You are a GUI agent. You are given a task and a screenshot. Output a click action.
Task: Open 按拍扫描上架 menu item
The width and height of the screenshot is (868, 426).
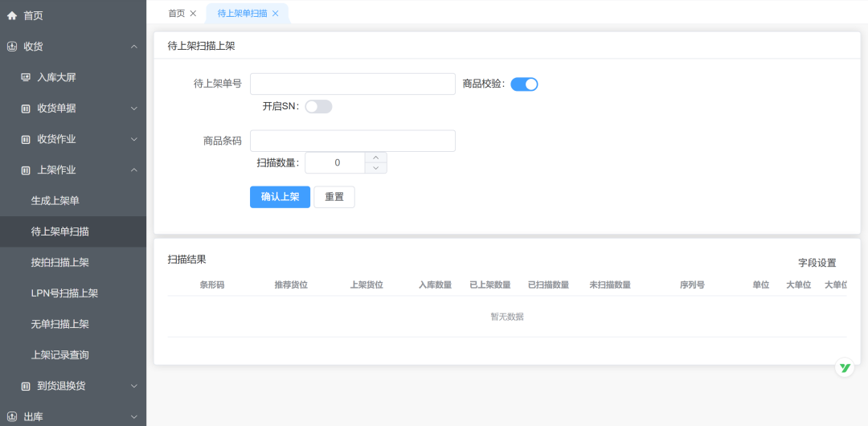tap(60, 262)
